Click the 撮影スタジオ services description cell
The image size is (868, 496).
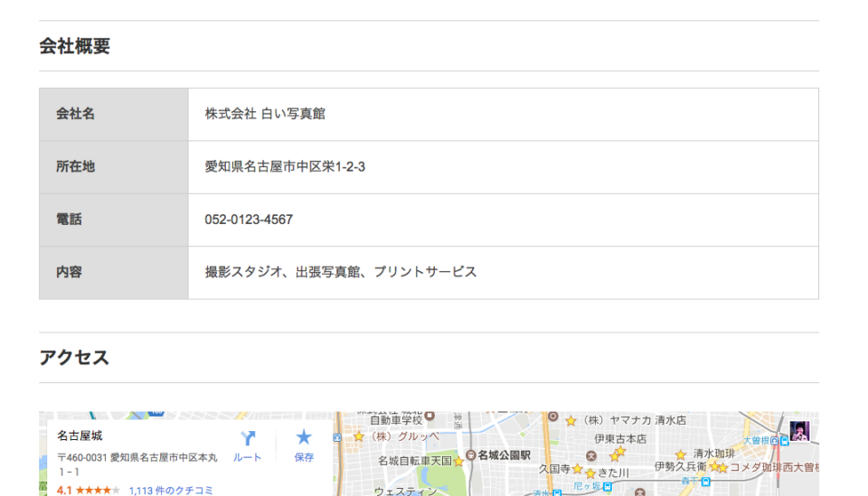point(340,272)
